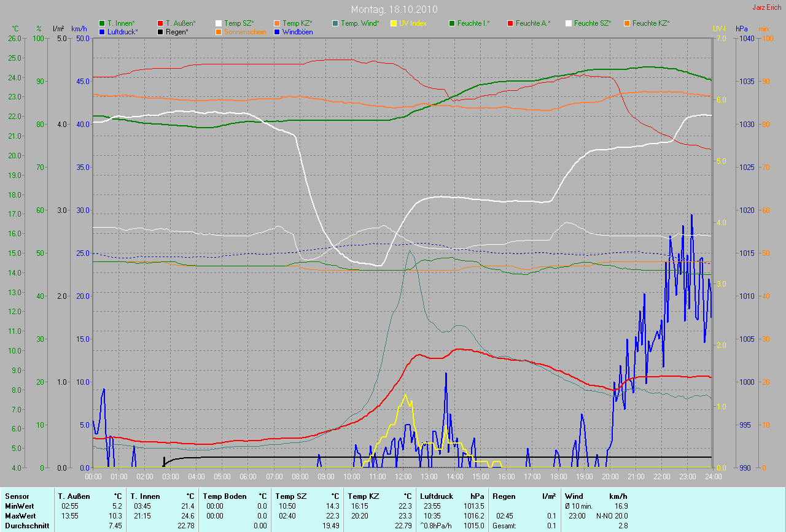This screenshot has width=786, height=532.
Task: Select the Feuchte I. legend label
Action: point(473,23)
